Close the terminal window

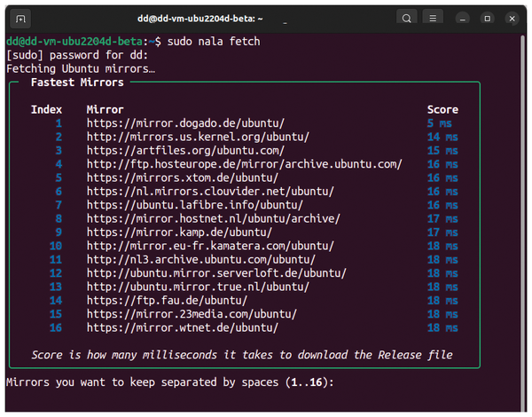[512, 19]
